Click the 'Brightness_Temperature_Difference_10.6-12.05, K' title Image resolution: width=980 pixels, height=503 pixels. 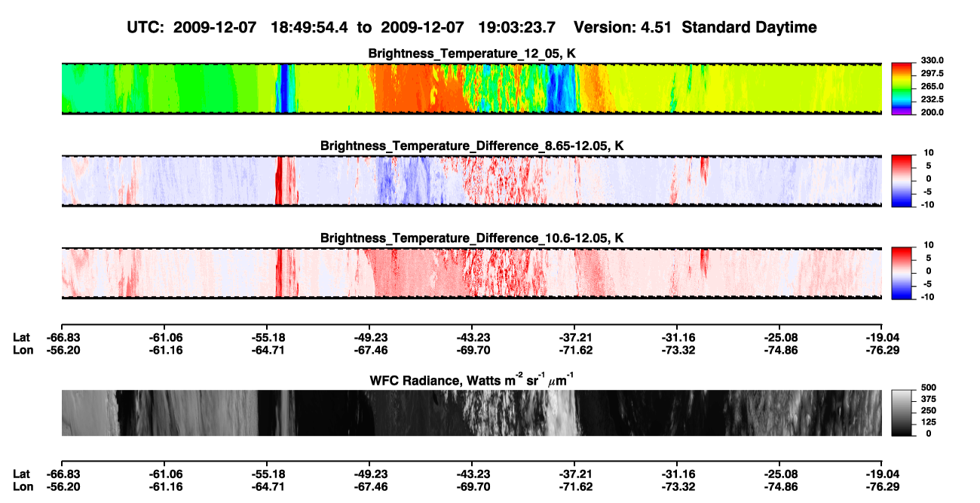(472, 238)
